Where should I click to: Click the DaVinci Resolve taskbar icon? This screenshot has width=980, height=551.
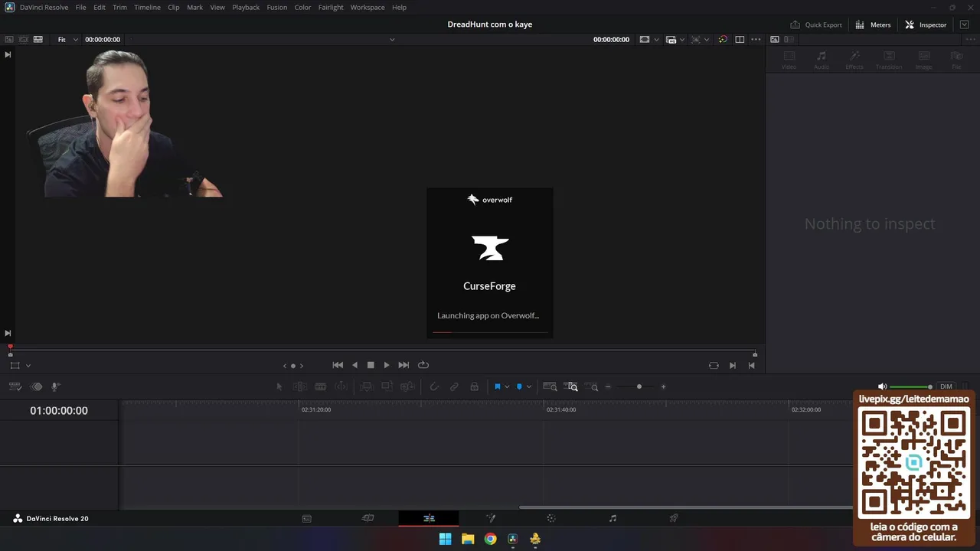coord(513,539)
